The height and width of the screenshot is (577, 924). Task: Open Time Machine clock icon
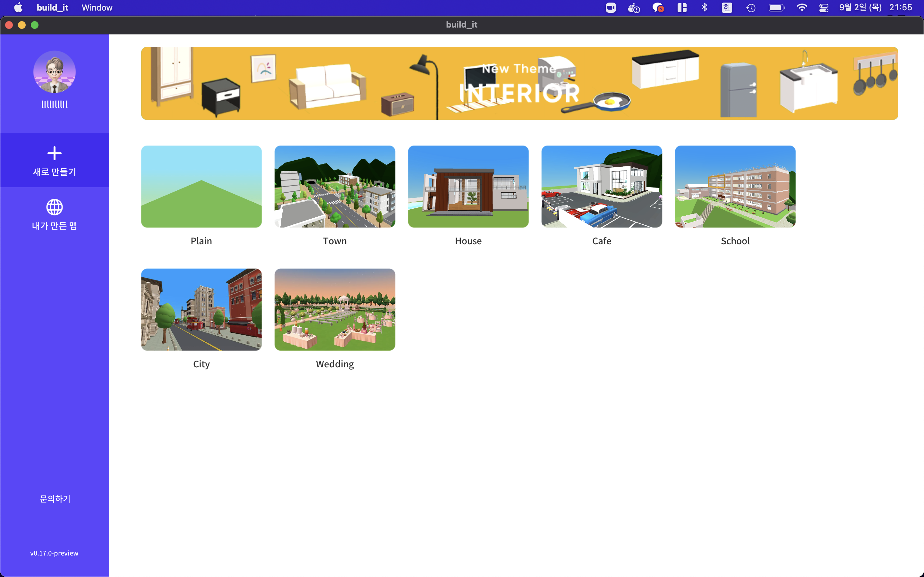[x=751, y=8]
